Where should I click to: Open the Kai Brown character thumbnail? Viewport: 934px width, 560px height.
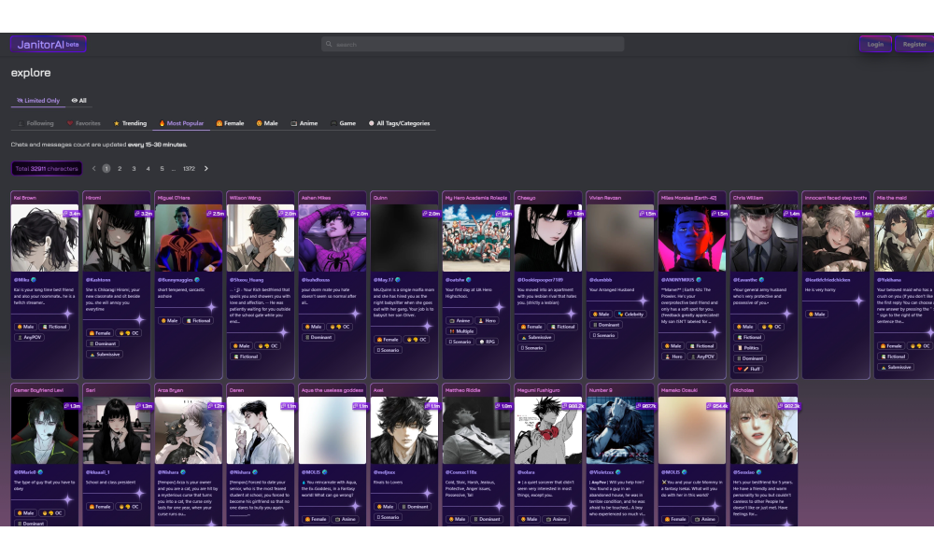pyautogui.click(x=45, y=238)
